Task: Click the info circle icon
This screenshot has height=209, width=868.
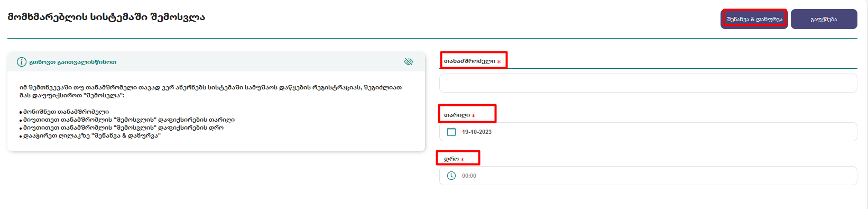Action: [x=22, y=62]
